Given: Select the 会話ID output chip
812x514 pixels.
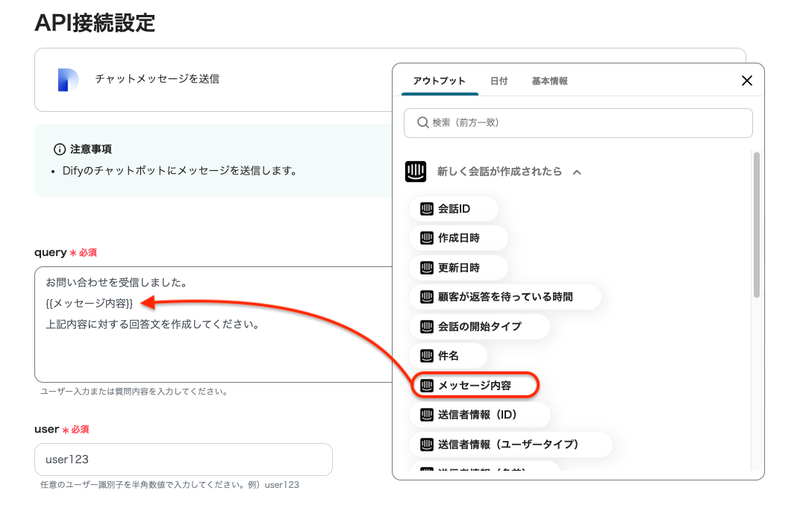Looking at the screenshot, I should click(x=453, y=209).
